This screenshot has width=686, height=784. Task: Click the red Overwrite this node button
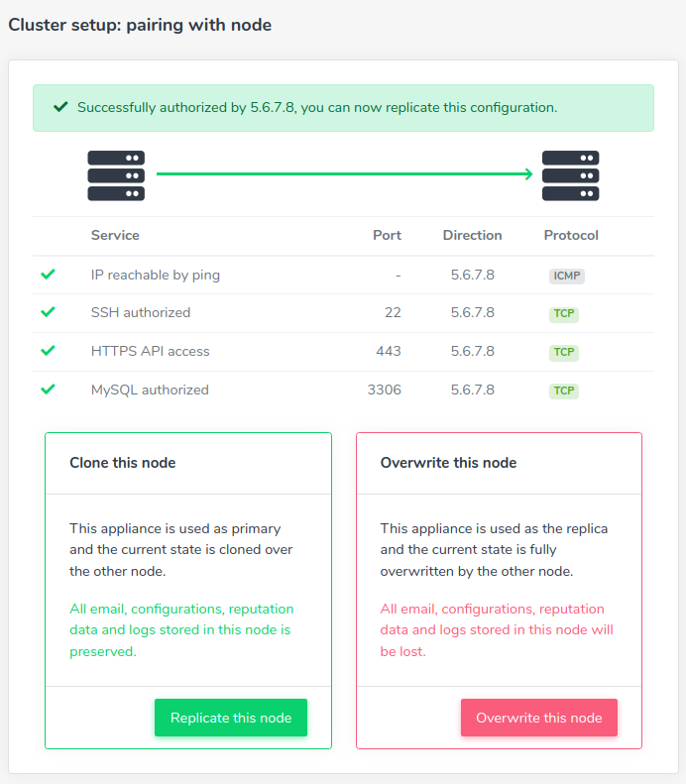click(539, 718)
